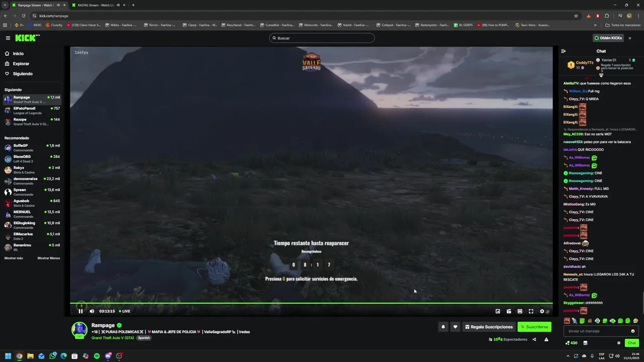Open browser extensions puzzle icon

tap(607, 16)
